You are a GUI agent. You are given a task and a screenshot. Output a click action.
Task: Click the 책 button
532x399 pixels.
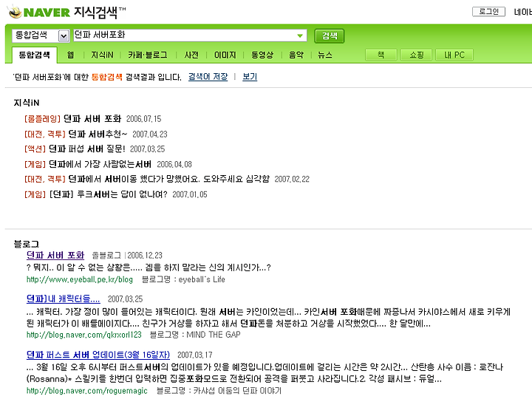(x=381, y=55)
